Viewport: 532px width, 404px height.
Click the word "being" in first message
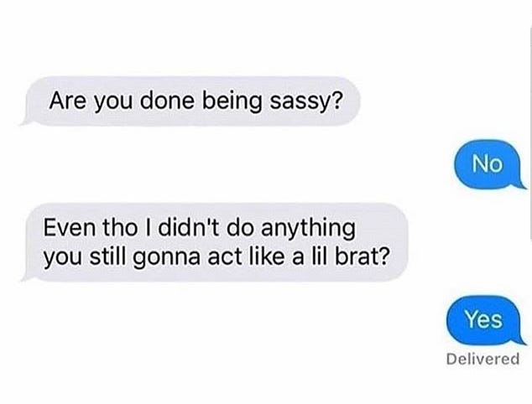(232, 101)
